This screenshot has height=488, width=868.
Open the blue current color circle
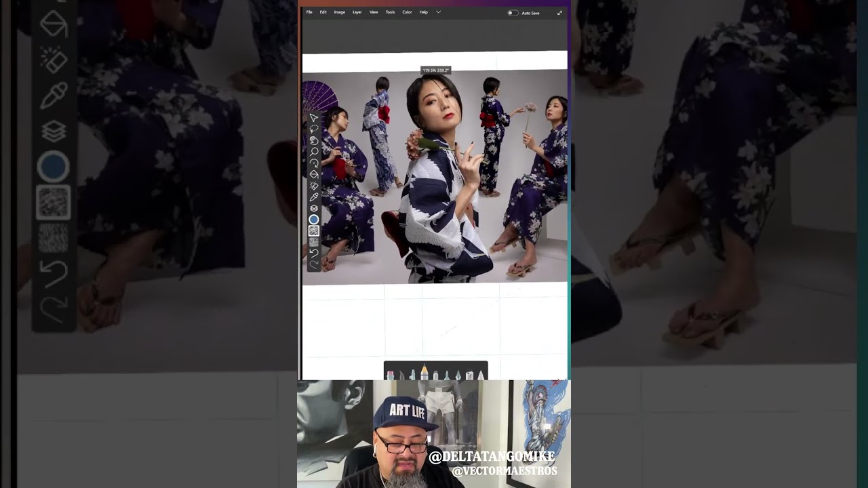pyautogui.click(x=314, y=220)
